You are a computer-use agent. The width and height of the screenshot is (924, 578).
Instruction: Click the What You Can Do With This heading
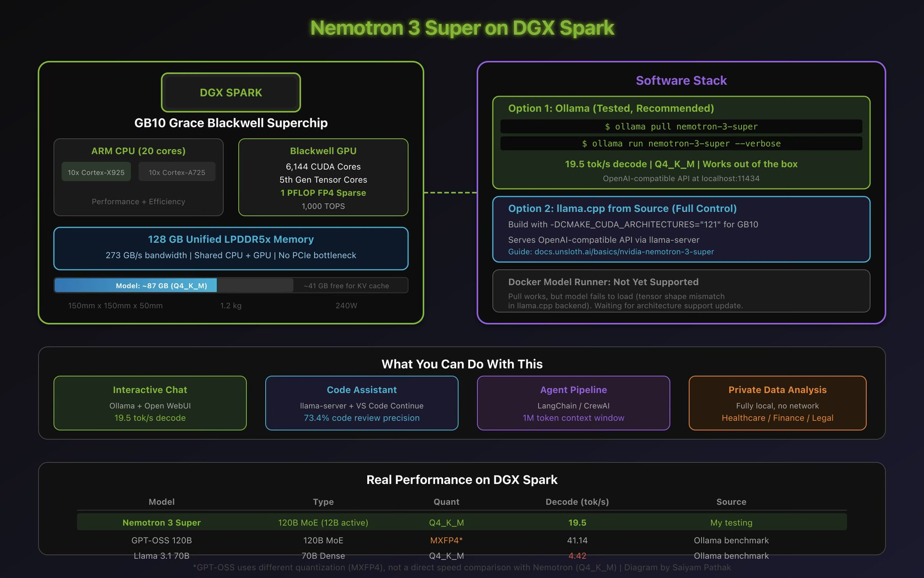[462, 364]
